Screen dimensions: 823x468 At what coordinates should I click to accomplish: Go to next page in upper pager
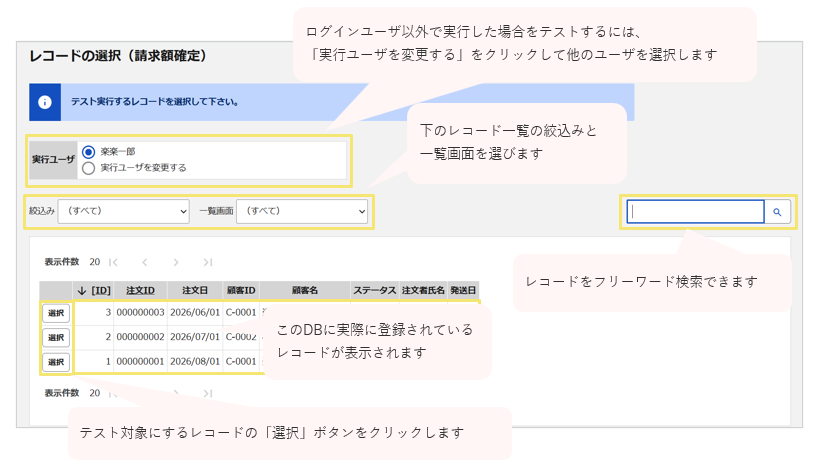(x=176, y=262)
